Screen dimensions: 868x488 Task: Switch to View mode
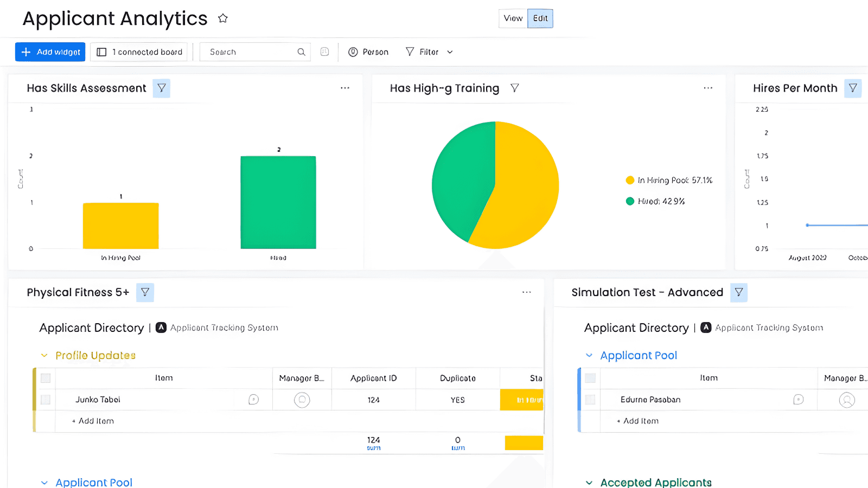[513, 18]
